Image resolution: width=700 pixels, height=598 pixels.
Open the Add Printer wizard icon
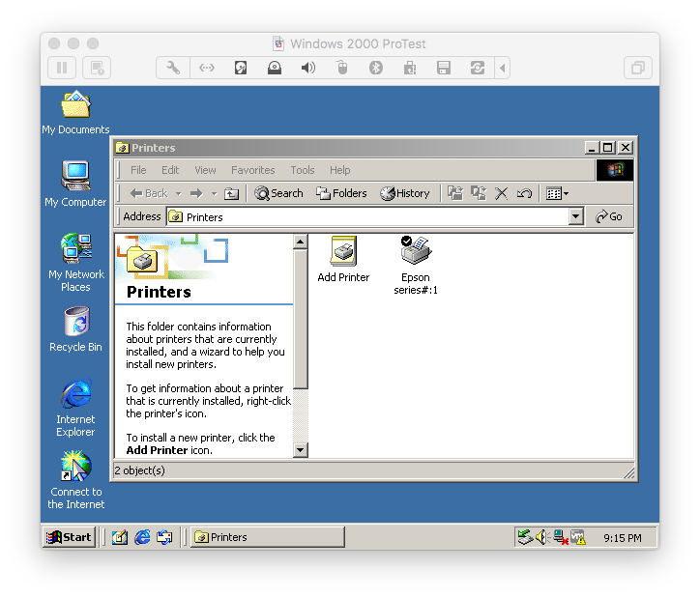click(343, 252)
